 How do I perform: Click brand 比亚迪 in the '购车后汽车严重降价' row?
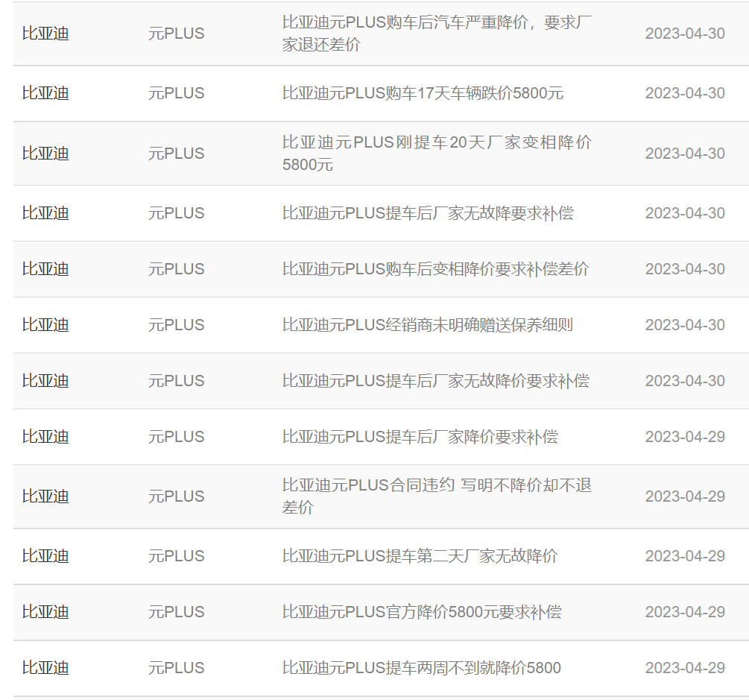click(45, 34)
